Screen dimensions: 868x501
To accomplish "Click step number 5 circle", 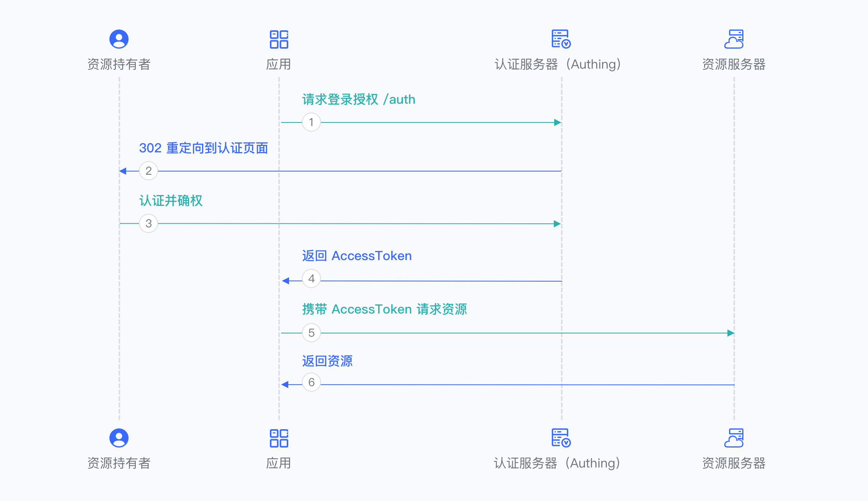I will tap(311, 333).
